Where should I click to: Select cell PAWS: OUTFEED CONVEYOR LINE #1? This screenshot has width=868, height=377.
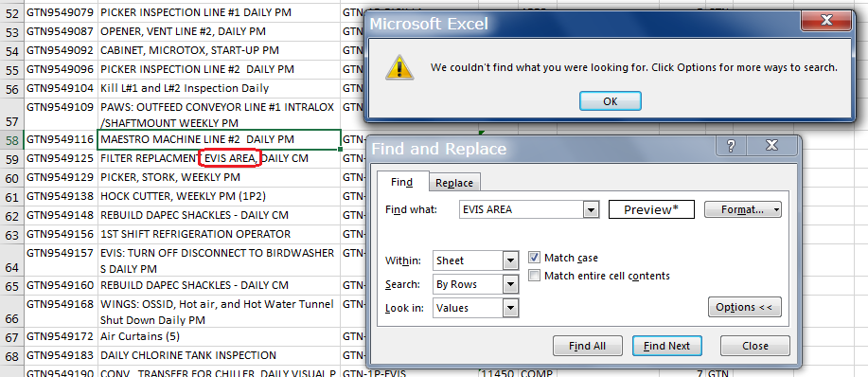(219, 114)
